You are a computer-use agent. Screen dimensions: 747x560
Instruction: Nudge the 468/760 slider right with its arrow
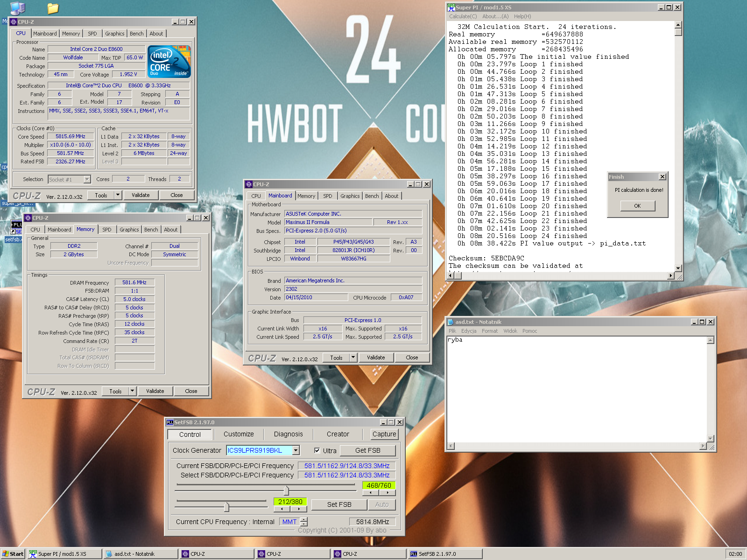[387, 492]
